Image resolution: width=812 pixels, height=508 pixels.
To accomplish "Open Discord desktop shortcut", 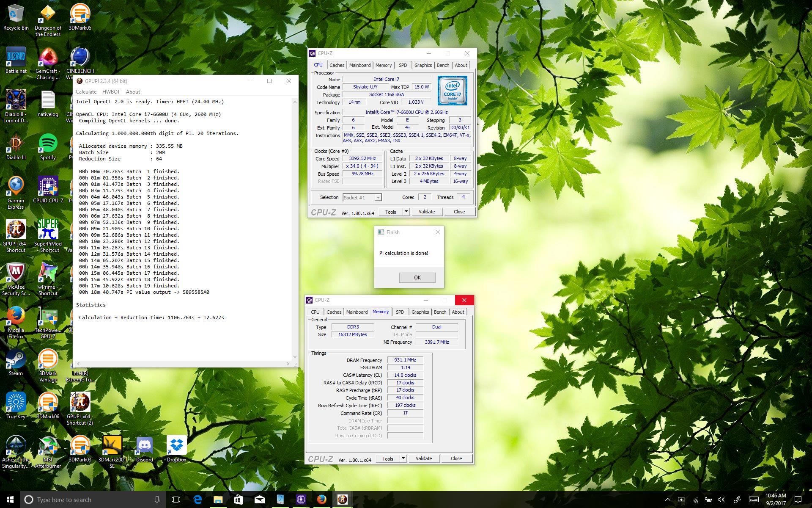I will pyautogui.click(x=145, y=449).
